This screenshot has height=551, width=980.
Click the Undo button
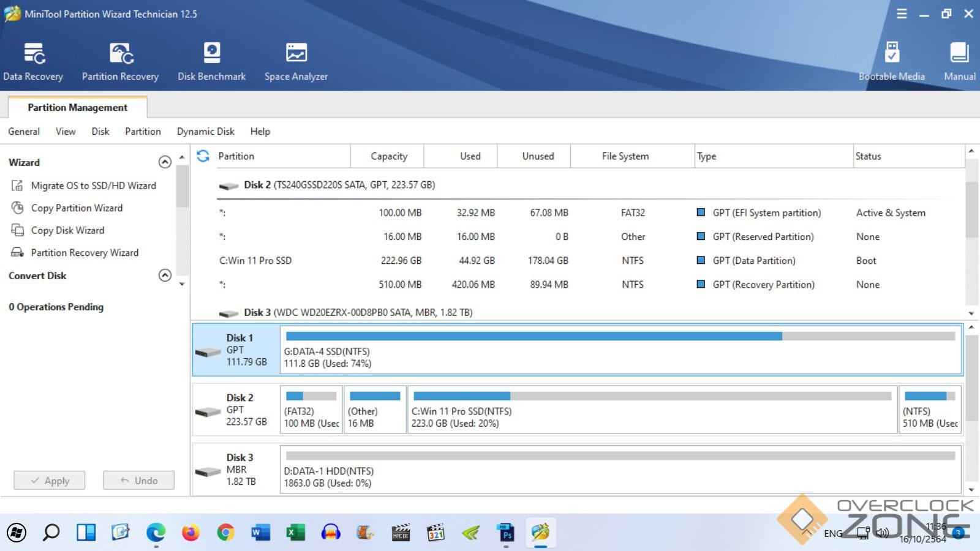[x=138, y=481]
